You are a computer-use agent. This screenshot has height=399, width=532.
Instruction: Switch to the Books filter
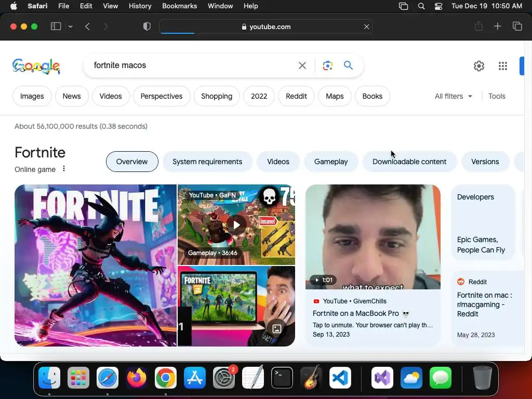[372, 96]
